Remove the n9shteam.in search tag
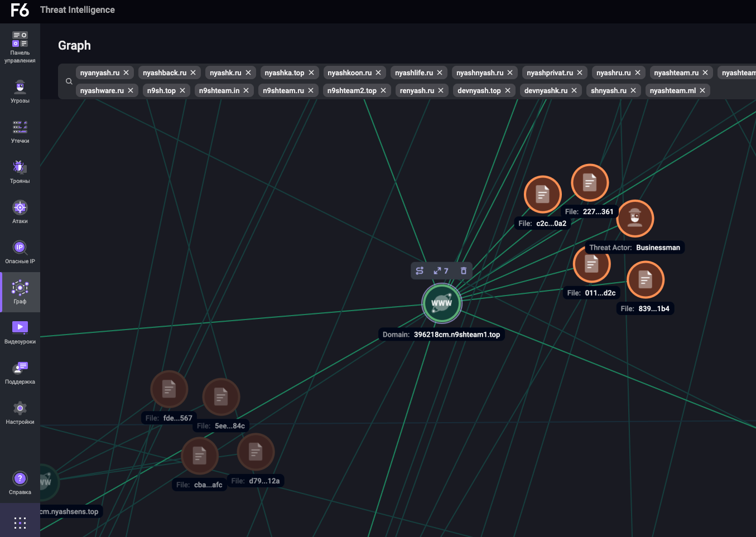This screenshot has width=756, height=537. click(246, 91)
